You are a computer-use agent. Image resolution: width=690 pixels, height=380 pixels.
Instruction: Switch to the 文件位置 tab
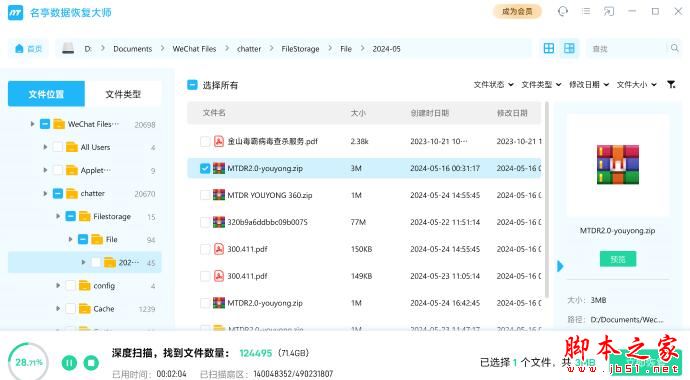[46, 94]
